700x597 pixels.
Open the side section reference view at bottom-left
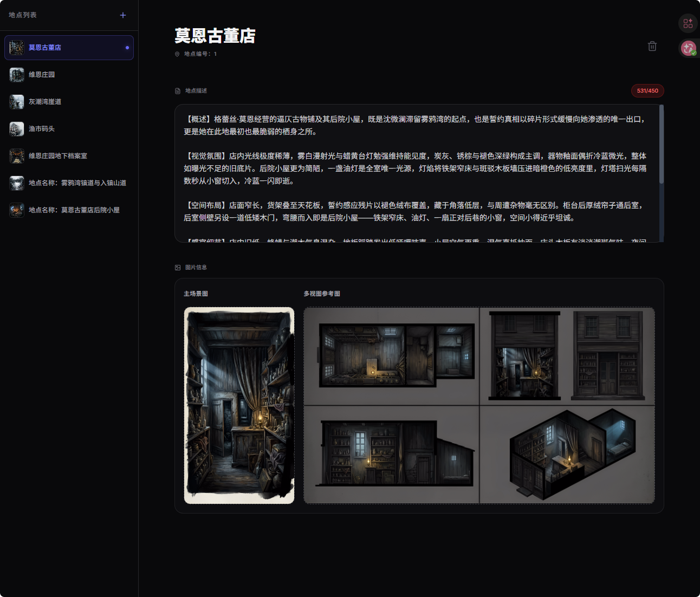tap(391, 454)
